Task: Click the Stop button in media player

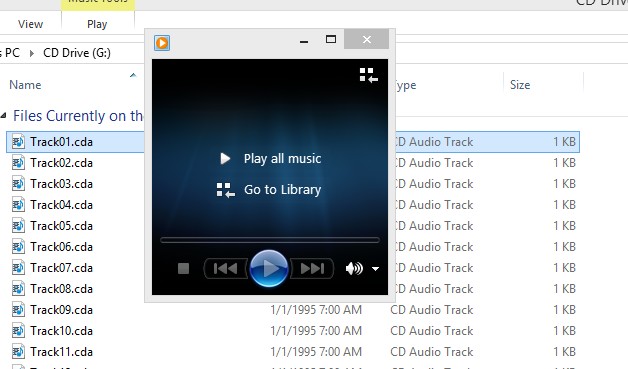Action: [x=183, y=268]
